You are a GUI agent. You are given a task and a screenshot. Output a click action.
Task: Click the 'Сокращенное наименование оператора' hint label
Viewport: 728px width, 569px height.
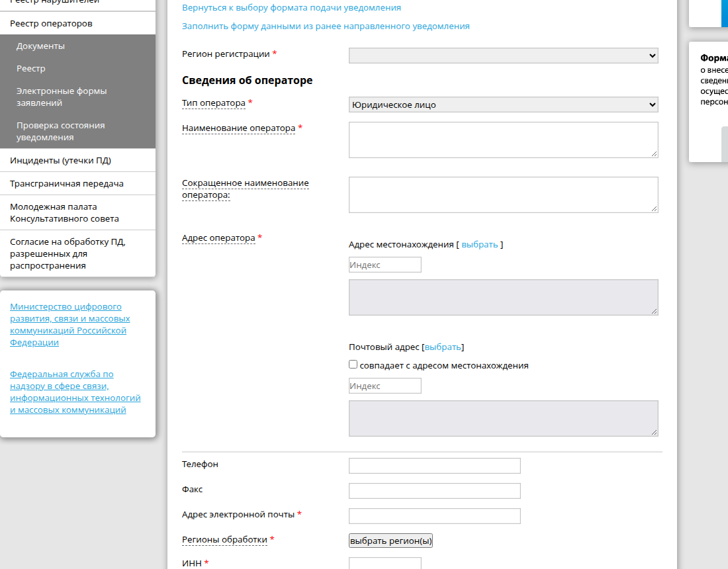pos(245,189)
